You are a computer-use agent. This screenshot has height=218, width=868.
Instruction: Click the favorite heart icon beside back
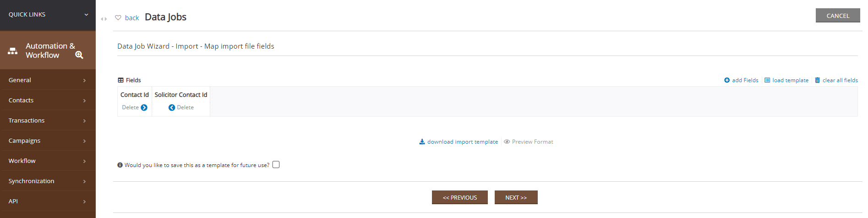(118, 17)
